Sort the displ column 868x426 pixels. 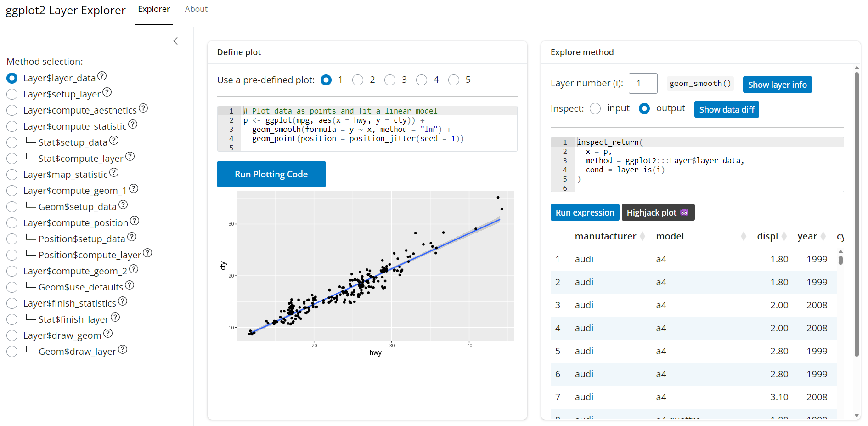click(x=784, y=236)
